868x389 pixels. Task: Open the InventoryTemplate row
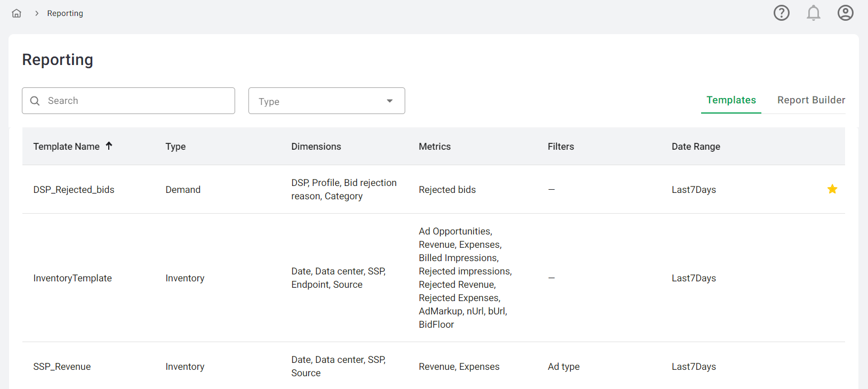(x=73, y=278)
